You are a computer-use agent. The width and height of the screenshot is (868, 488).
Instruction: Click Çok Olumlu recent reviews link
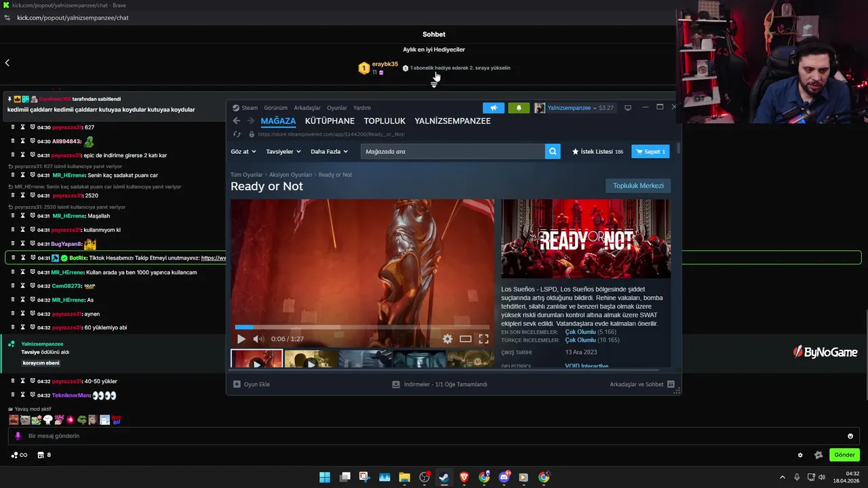point(580,332)
